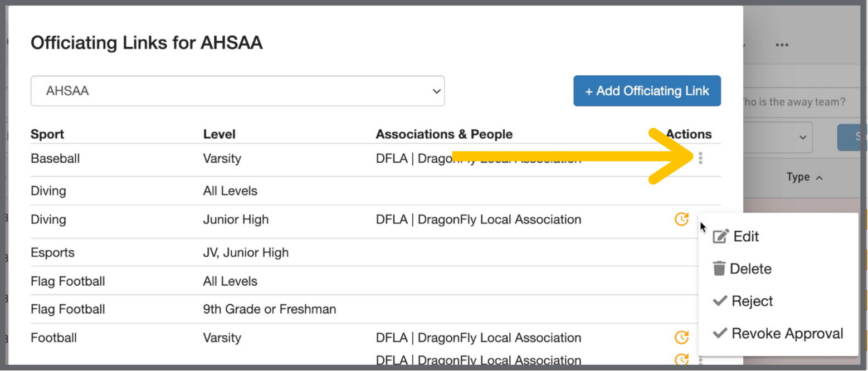The width and height of the screenshot is (868, 371).
Task: Click the Add Officiating Link button
Action: 647,91
